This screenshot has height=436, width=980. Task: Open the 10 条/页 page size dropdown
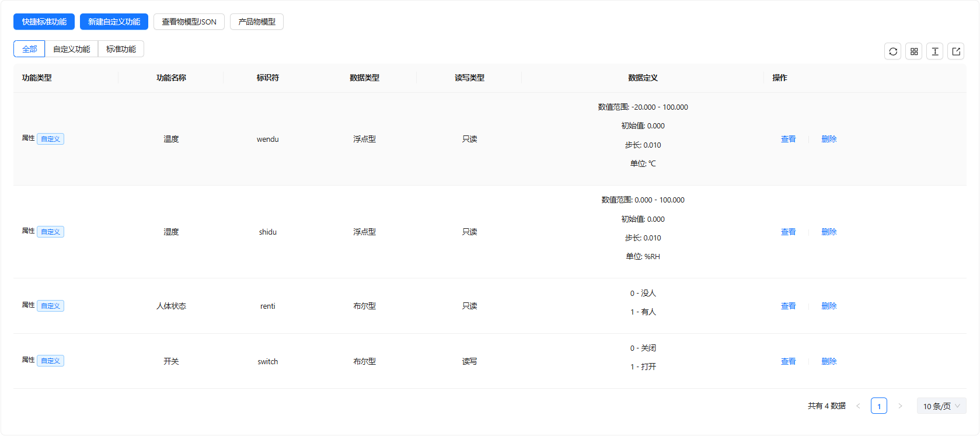[x=941, y=406]
